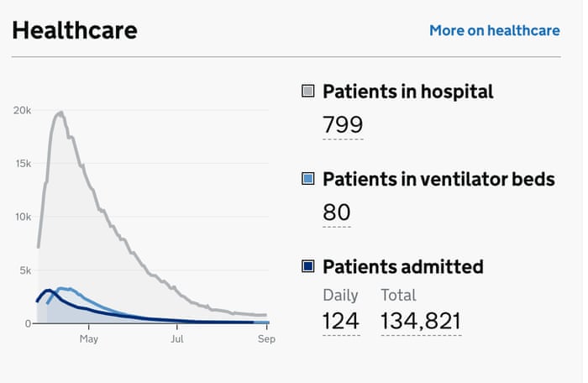
Task: Click the dark navy Patients admitted swatch
Action: pyautogui.click(x=307, y=266)
